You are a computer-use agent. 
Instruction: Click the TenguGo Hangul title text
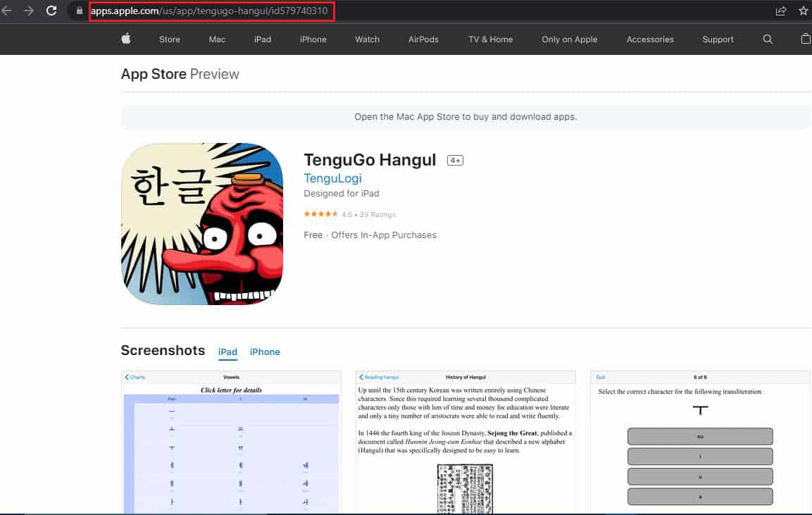pyautogui.click(x=370, y=160)
